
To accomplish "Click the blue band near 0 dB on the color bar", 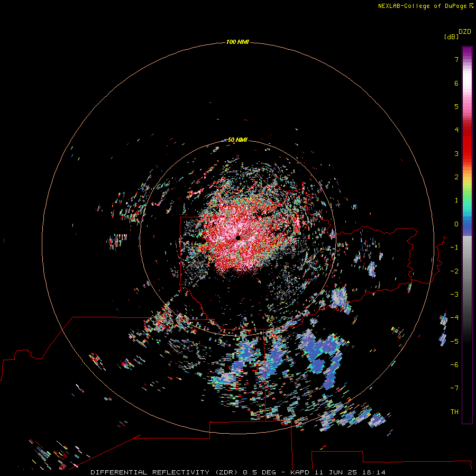I will [x=467, y=225].
